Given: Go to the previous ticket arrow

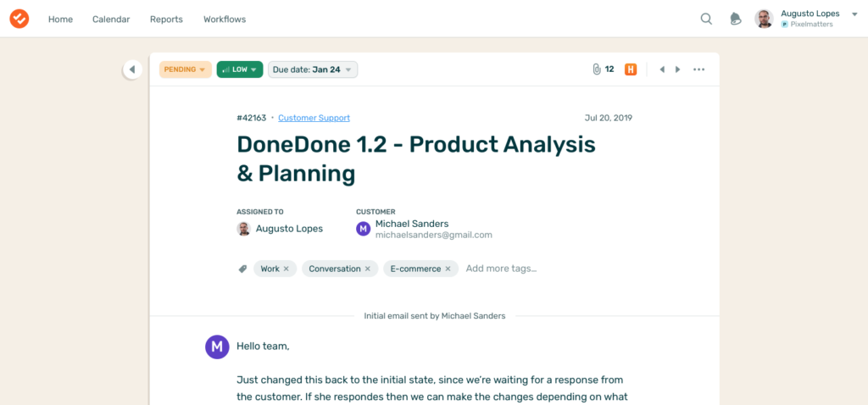Looking at the screenshot, I should (662, 69).
